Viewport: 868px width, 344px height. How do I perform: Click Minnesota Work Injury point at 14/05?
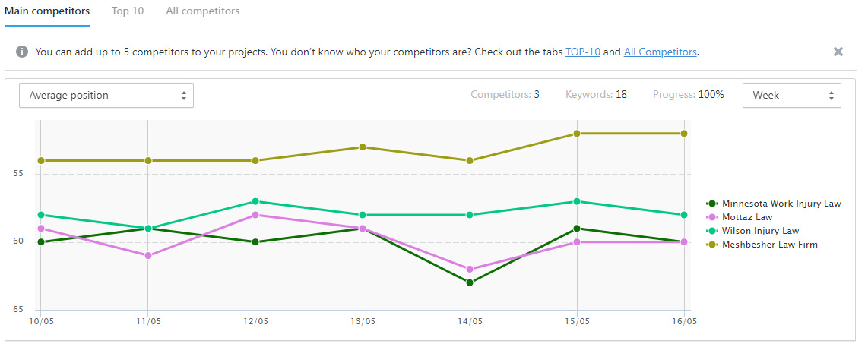470,282
